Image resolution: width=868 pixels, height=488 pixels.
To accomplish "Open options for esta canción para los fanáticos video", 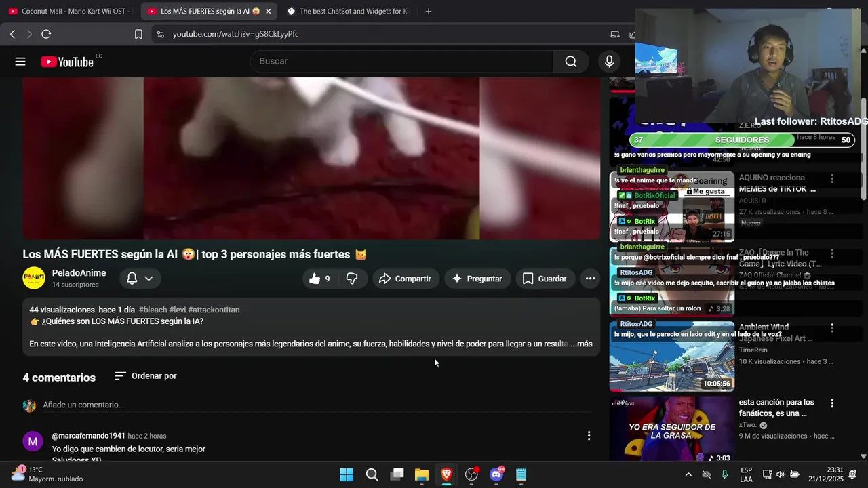I will pos(832,403).
